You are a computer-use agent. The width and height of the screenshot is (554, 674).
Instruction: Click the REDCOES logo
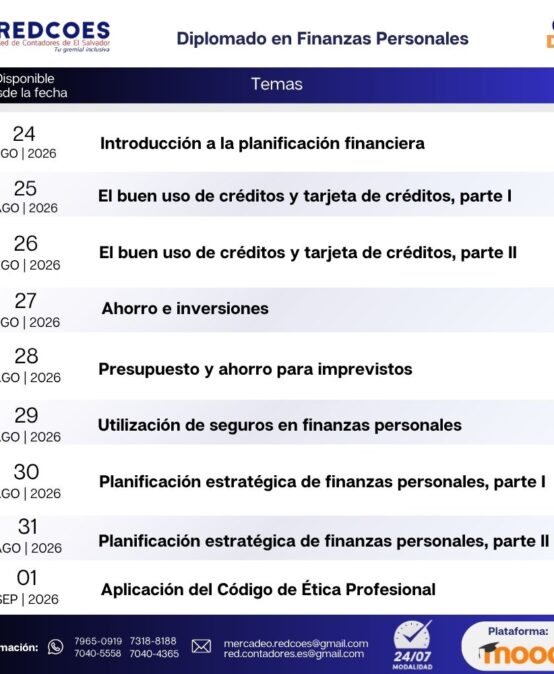tap(55, 36)
